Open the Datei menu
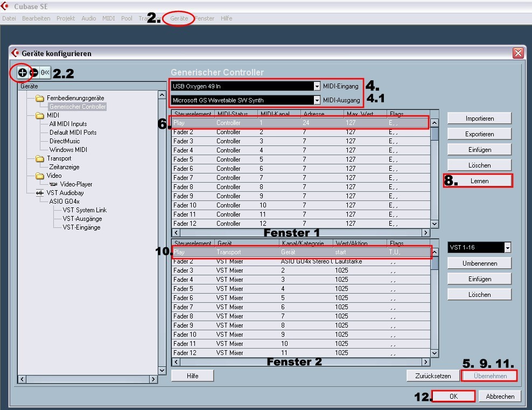Viewport: 532px width, 410px height. coord(9,18)
